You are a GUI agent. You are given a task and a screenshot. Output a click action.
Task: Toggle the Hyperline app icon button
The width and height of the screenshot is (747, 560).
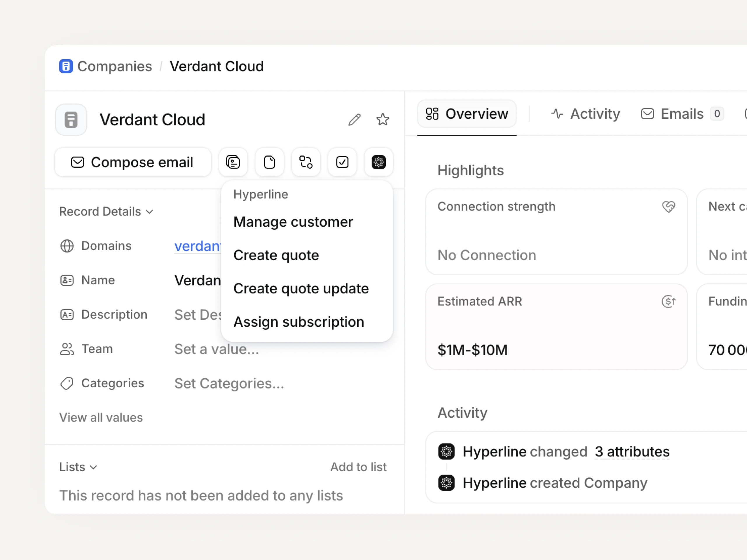378,162
